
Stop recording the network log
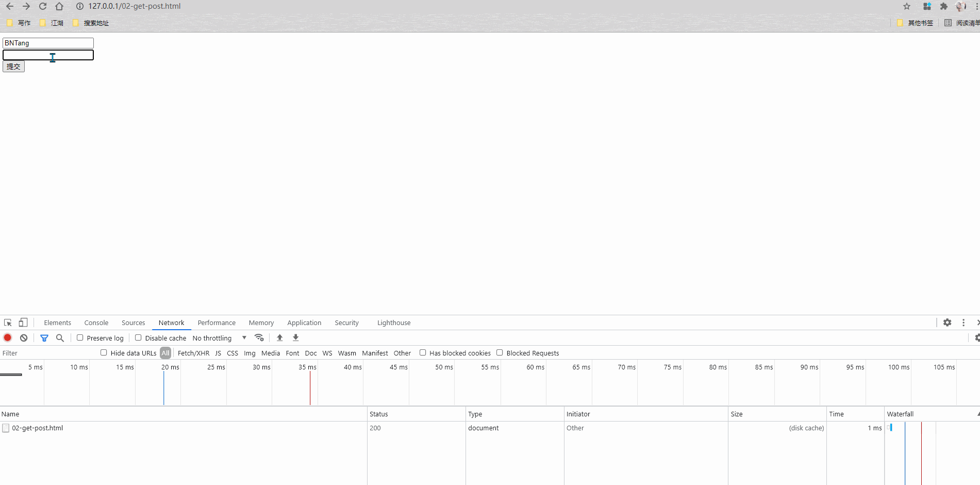8,337
